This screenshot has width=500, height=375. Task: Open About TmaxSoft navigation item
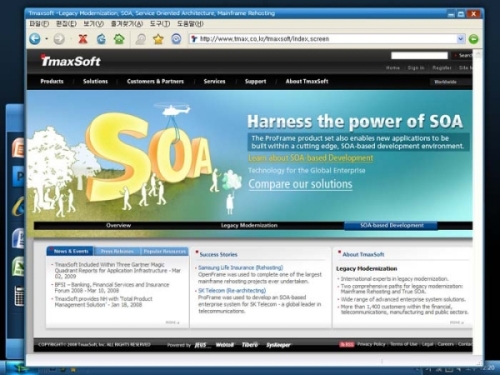tap(307, 81)
